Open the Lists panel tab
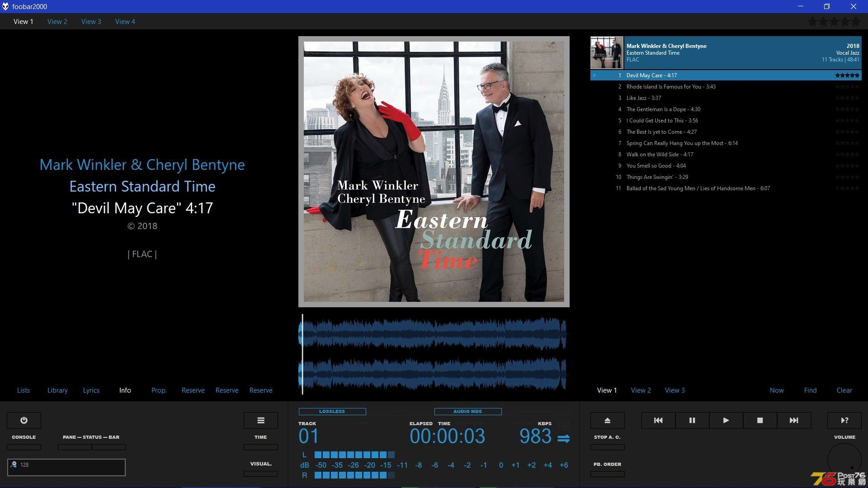The width and height of the screenshot is (868, 488). pos(24,390)
